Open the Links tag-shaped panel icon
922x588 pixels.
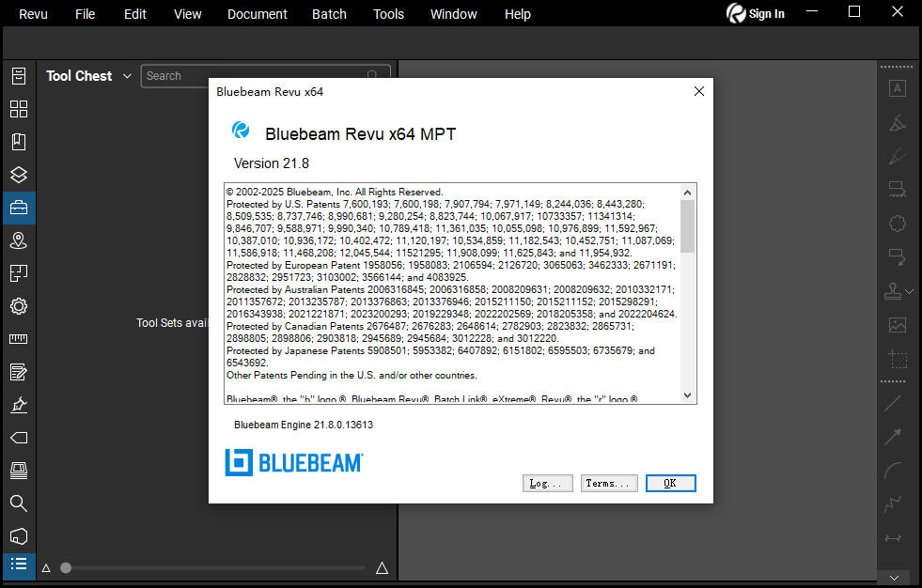(x=19, y=438)
